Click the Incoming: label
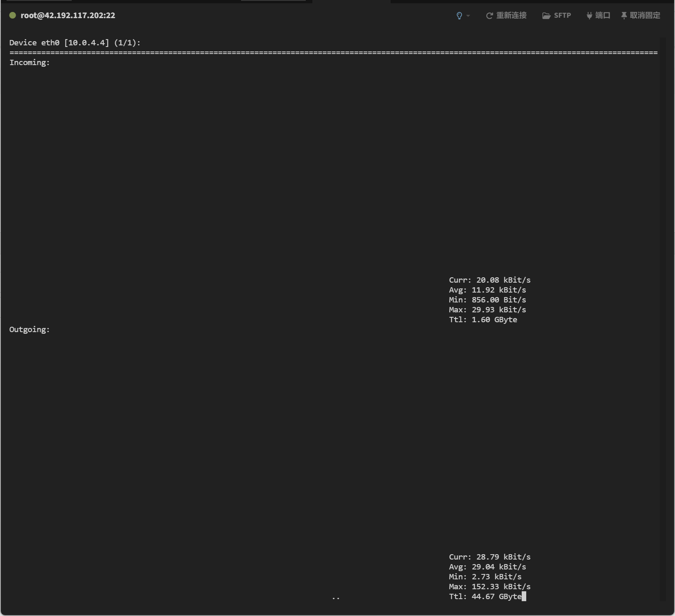 pos(30,62)
